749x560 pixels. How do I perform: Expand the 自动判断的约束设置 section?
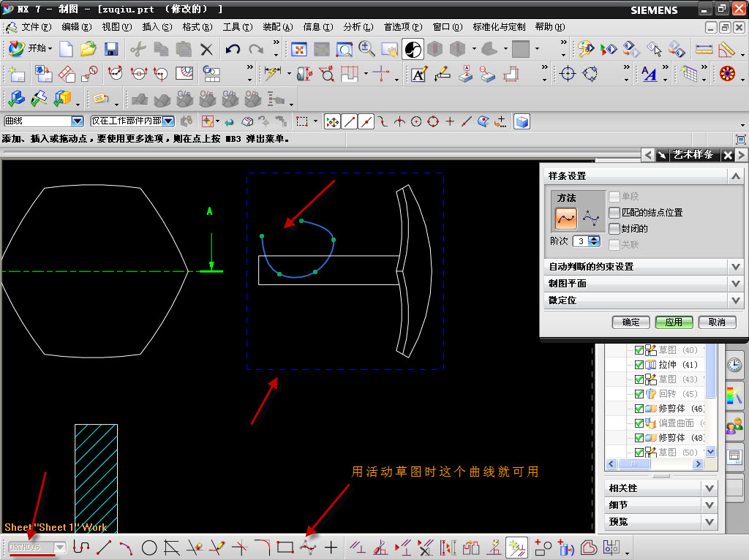[736, 267]
